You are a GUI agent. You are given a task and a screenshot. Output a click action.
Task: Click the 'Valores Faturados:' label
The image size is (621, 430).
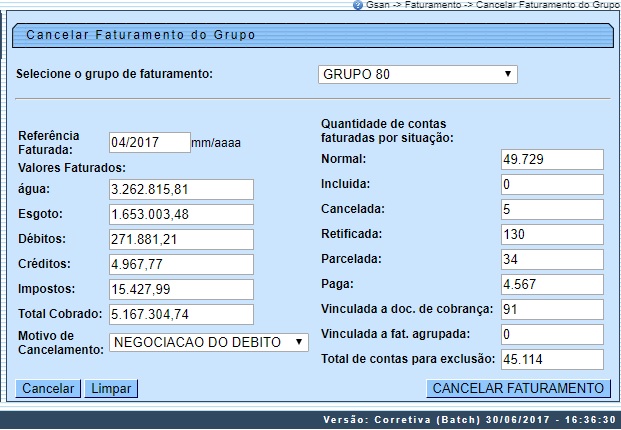(x=72, y=168)
